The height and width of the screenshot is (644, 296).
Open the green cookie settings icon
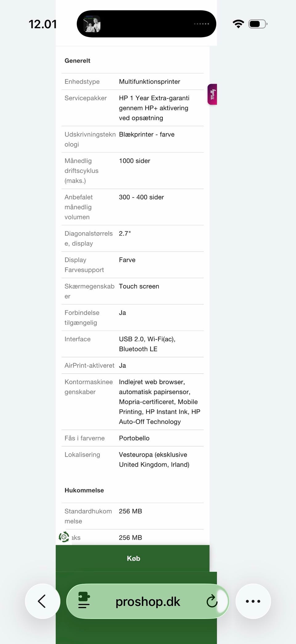click(x=64, y=537)
